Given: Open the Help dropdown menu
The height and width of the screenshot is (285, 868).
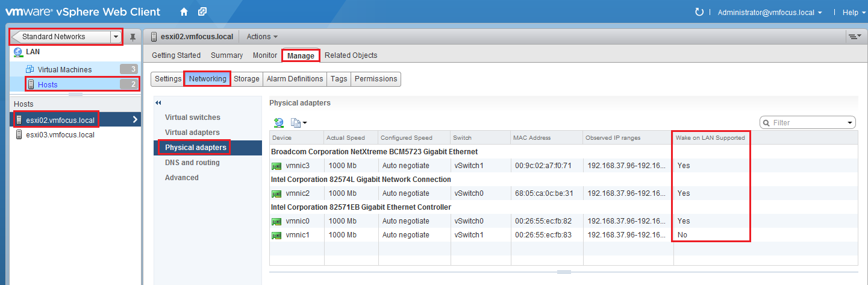Looking at the screenshot, I should pos(852,12).
